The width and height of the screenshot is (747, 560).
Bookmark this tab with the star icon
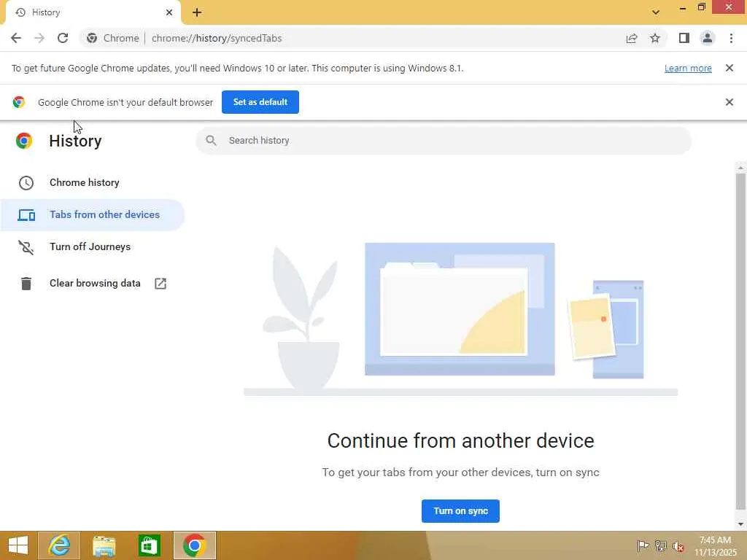click(655, 38)
